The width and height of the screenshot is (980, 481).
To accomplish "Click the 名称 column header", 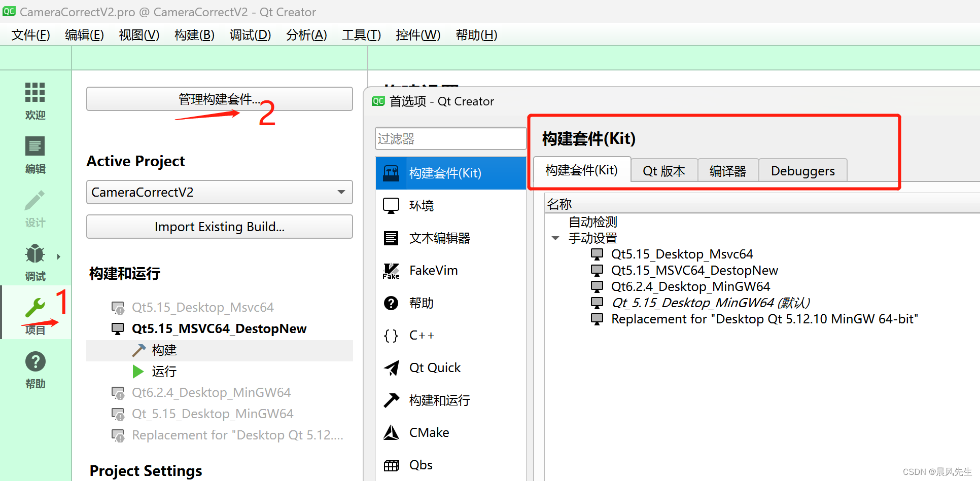I will pos(762,204).
